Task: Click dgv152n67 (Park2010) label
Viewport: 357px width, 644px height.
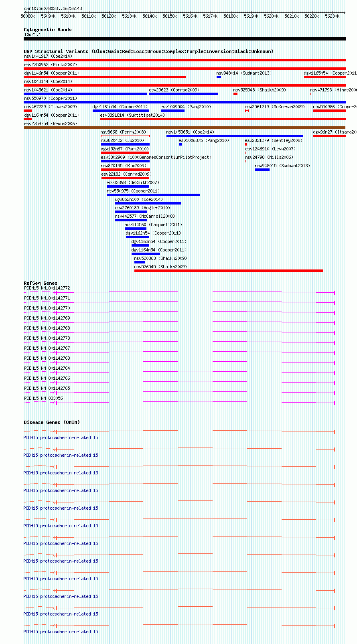Action: [125, 149]
